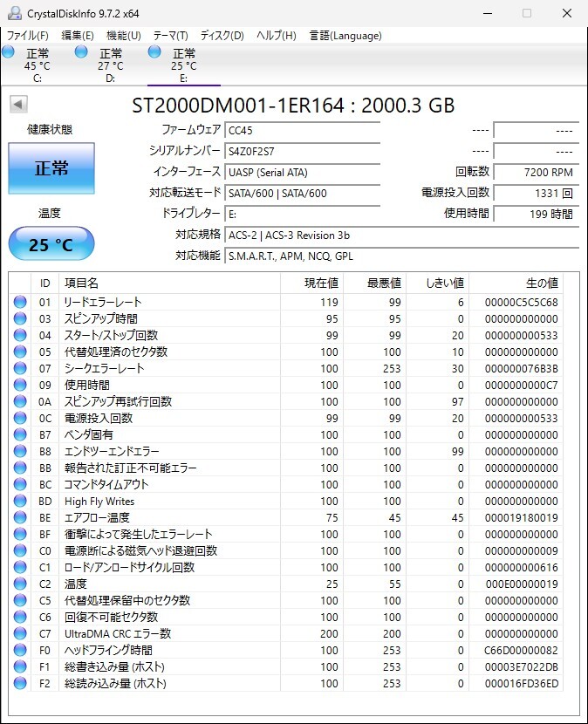588x724 pixels.
Task: Click status orb of 総読み込み量 (ホスト) row
Action: (x=20, y=683)
